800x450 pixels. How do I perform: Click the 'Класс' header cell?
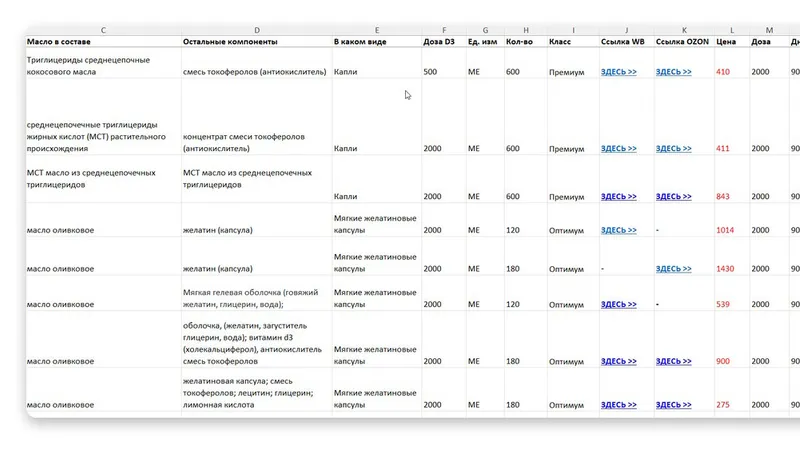pos(573,42)
